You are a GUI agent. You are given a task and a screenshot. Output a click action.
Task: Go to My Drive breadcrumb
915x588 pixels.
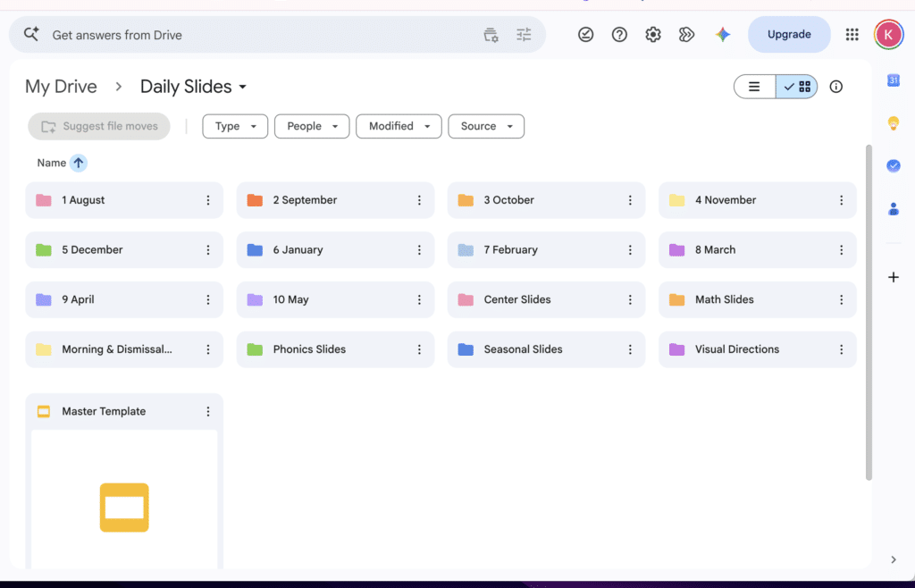pyautogui.click(x=61, y=87)
